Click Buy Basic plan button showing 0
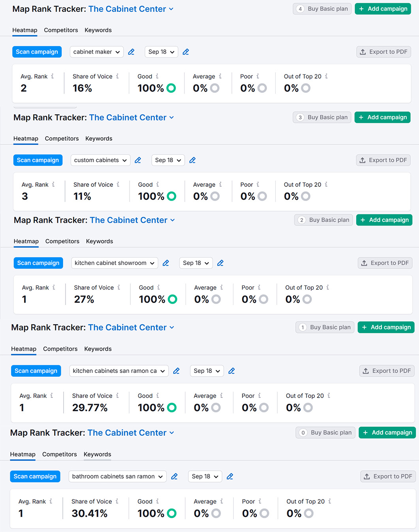The width and height of the screenshot is (419, 532). click(326, 432)
